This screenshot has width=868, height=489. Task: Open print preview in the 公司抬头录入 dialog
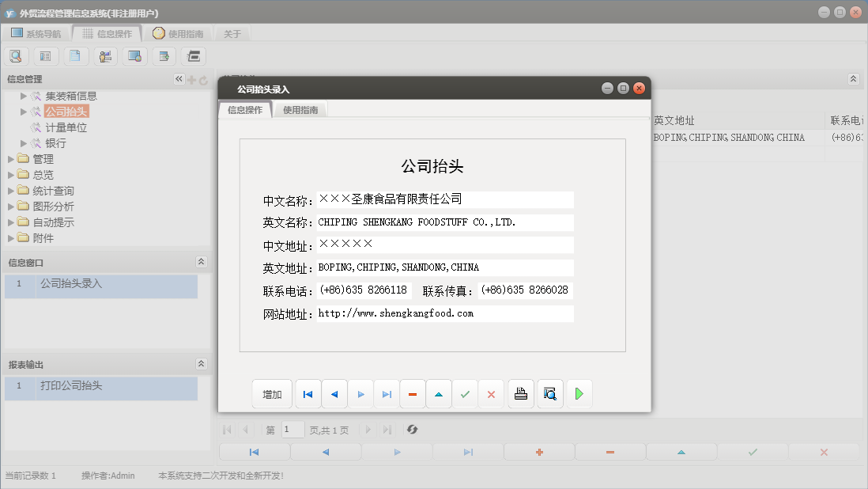[x=549, y=393]
